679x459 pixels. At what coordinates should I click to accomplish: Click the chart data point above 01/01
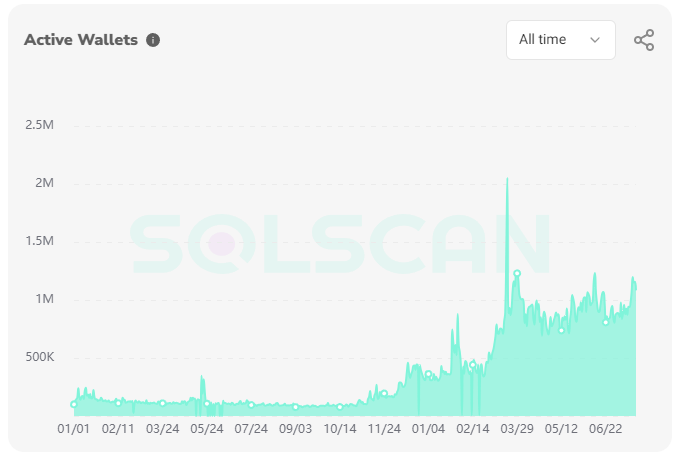74,404
